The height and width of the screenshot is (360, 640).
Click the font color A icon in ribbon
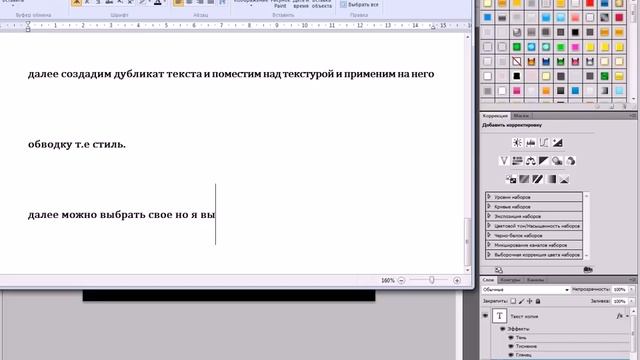click(x=158, y=2)
